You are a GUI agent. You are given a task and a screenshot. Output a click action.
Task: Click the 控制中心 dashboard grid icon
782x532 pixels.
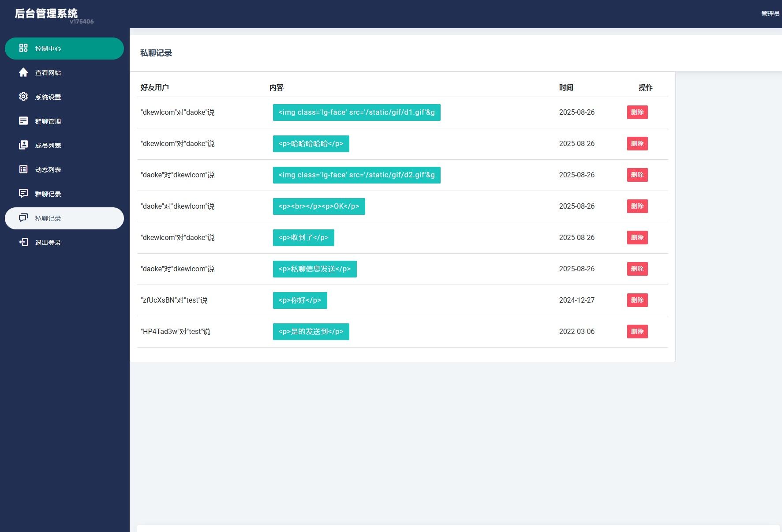point(23,48)
